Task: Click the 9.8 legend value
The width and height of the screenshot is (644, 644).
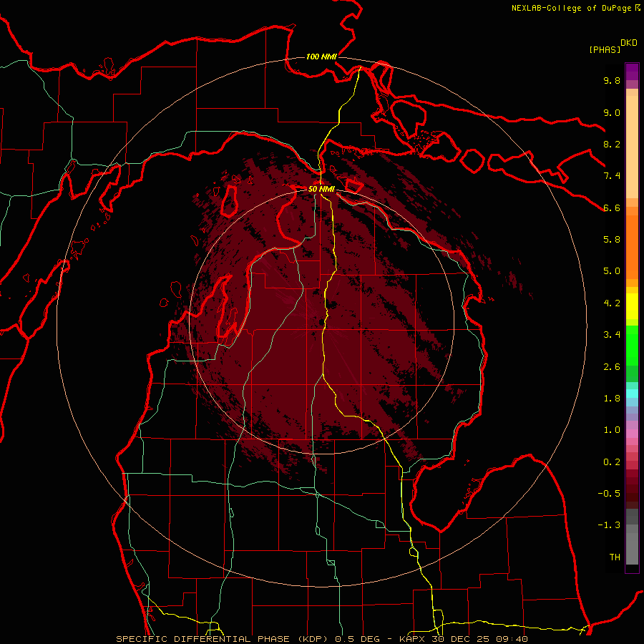Action: pos(612,80)
